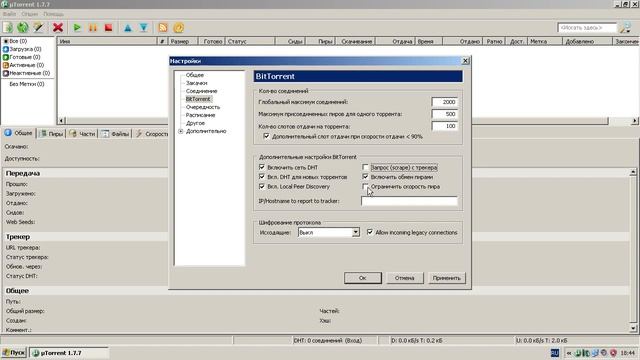Click the IP/Hostname to report field
Viewport: 640px width, 360px height.
click(x=409, y=201)
